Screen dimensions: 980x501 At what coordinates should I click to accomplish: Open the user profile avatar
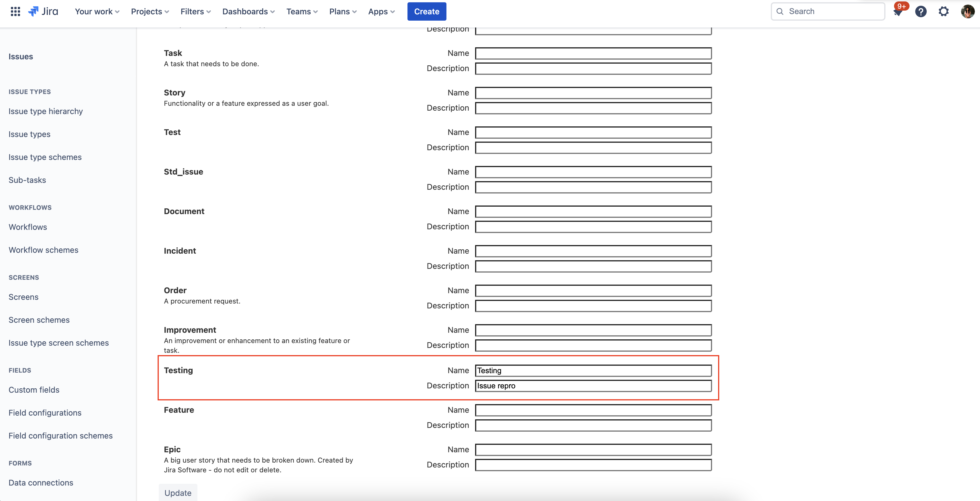click(967, 11)
